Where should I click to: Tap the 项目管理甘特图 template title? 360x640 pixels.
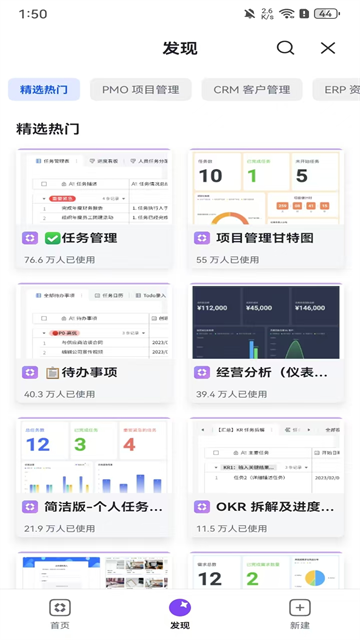tap(265, 238)
